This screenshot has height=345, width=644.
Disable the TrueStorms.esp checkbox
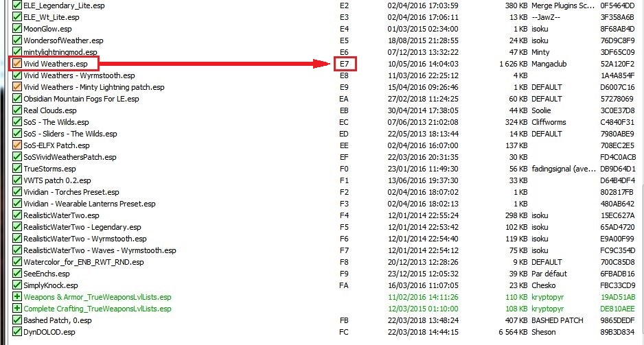[x=17, y=169]
